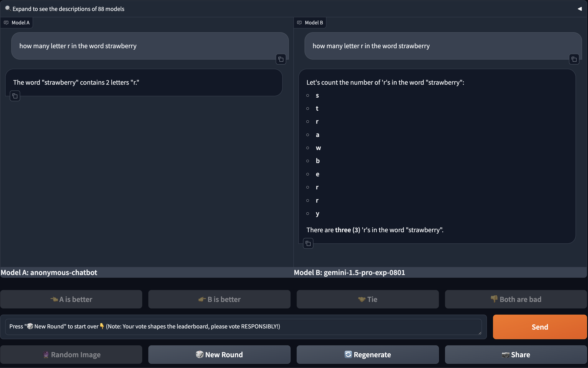The height and width of the screenshot is (368, 588).
Task: Click inside the message input box
Action: pyautogui.click(x=243, y=327)
